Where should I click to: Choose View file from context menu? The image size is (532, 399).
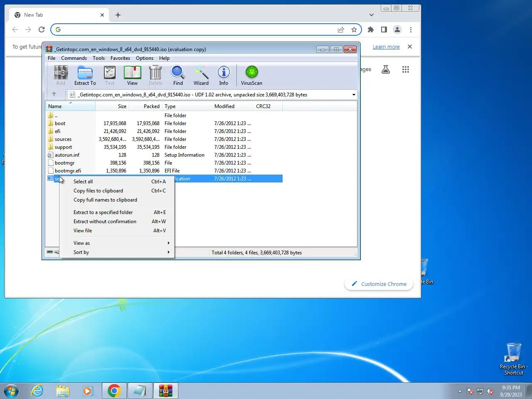click(x=117, y=231)
